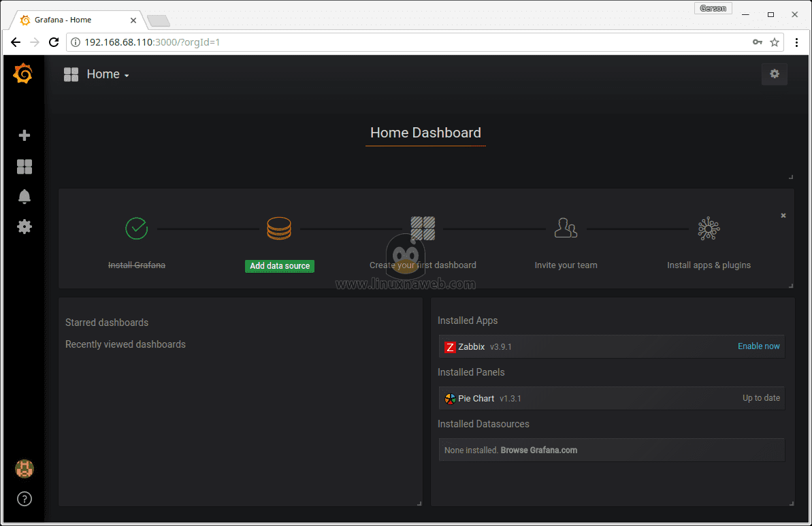This screenshot has width=812, height=526.
Task: Click the Up to date status text
Action: (761, 398)
